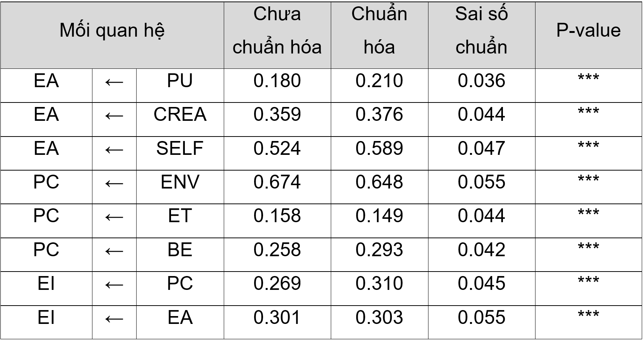Select the 'Sai số chuẩn' header cell

tap(482, 36)
